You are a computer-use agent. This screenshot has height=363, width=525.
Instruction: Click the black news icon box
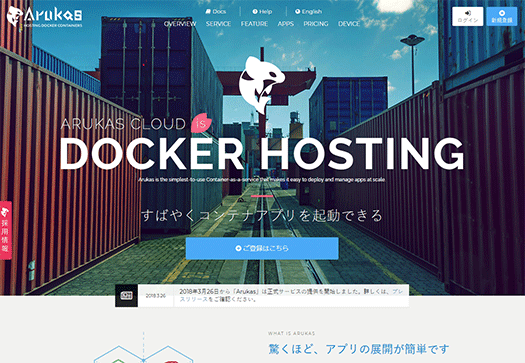pyautogui.click(x=126, y=296)
